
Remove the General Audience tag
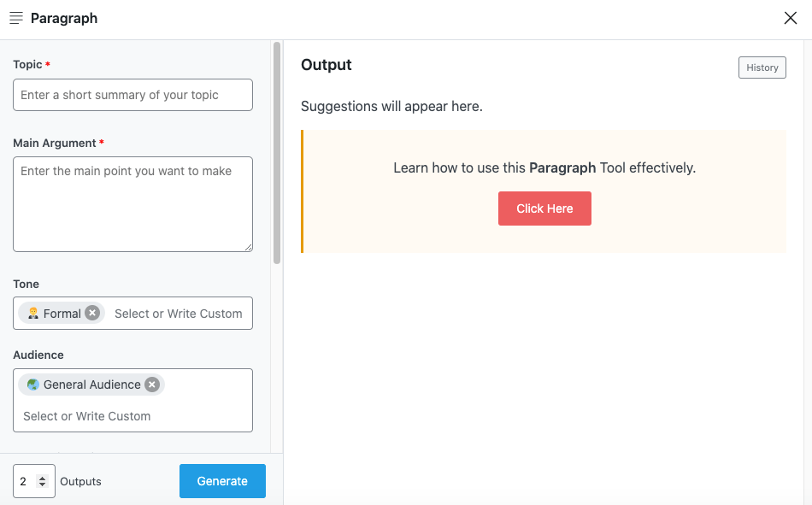(152, 384)
